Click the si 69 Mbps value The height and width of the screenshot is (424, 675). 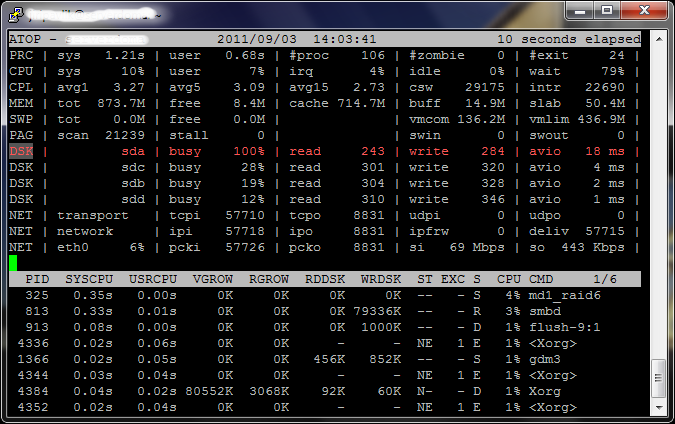pyautogui.click(x=477, y=248)
